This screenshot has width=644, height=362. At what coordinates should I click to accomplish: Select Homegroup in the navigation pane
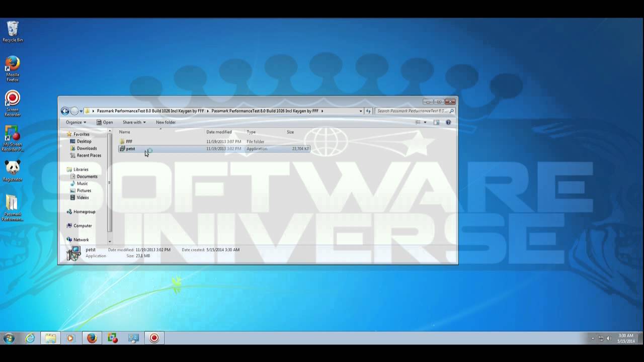click(84, 212)
